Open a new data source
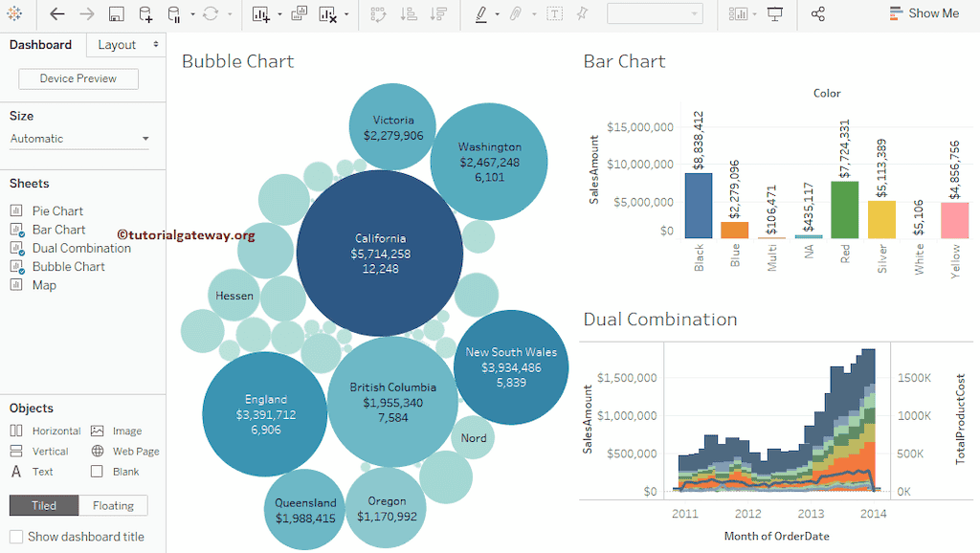 [x=146, y=13]
